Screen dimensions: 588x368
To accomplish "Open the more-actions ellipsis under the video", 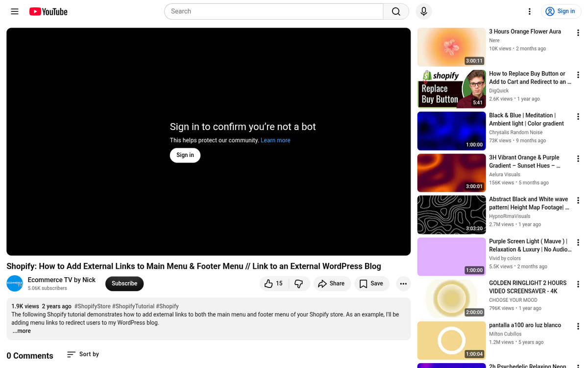I will click(403, 284).
